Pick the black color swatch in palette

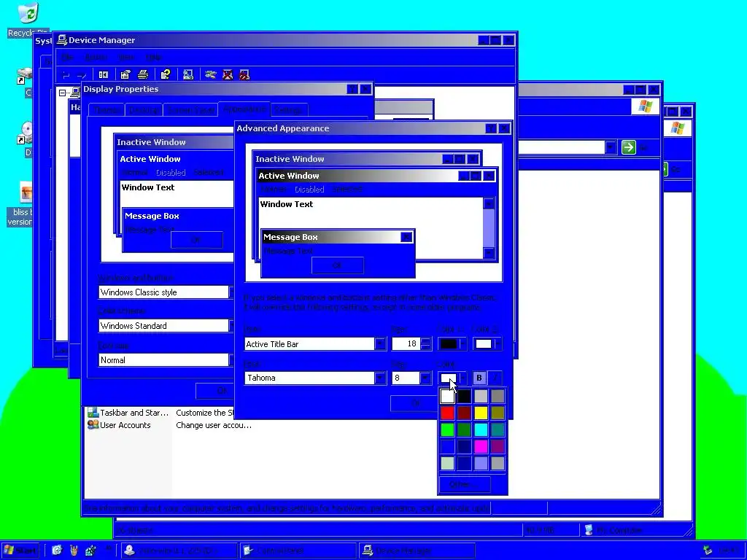coord(464,396)
